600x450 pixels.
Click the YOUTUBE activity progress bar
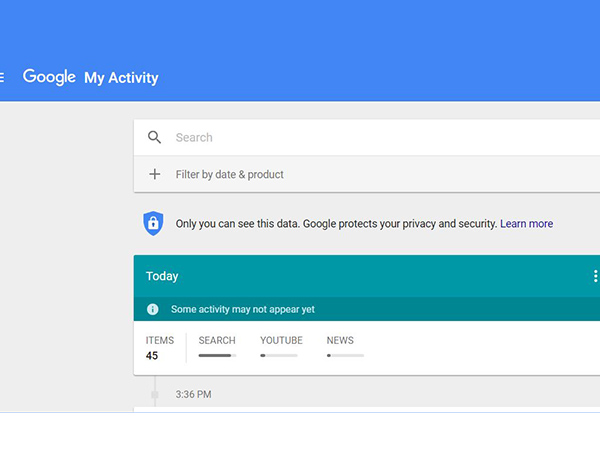[x=279, y=355]
